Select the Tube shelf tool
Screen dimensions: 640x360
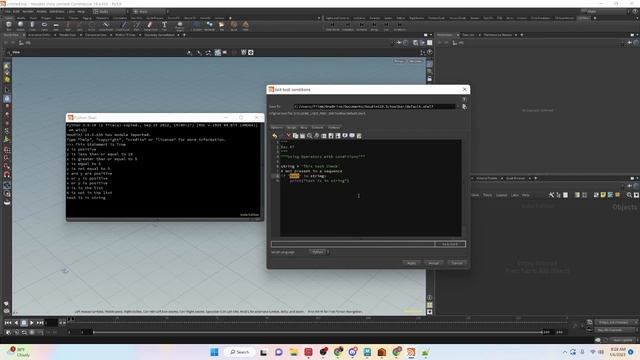[x=32, y=26]
